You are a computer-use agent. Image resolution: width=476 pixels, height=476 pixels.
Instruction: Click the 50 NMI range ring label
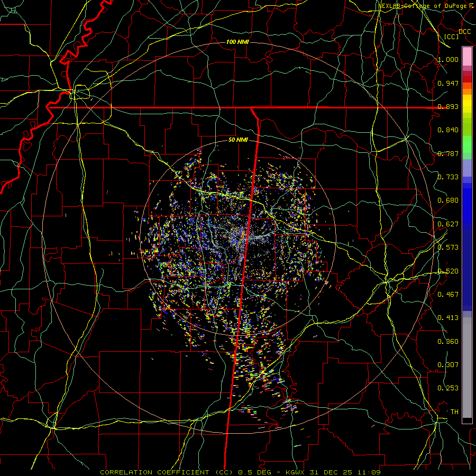click(x=239, y=140)
